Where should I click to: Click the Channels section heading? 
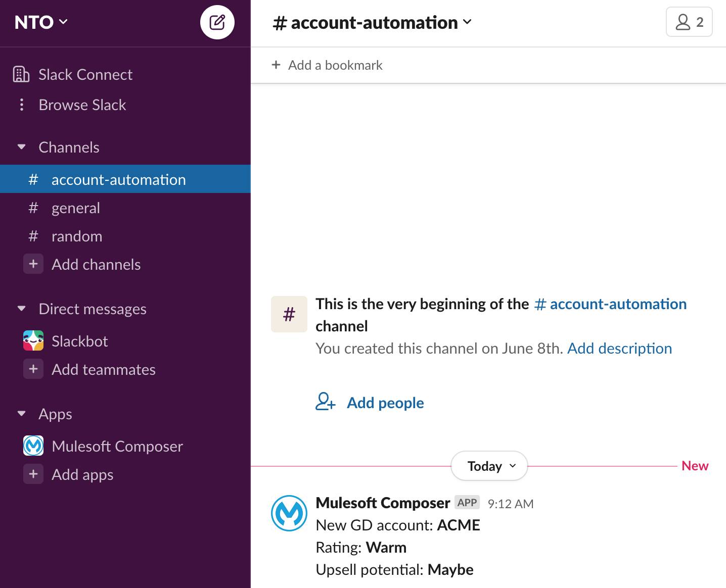click(x=69, y=148)
